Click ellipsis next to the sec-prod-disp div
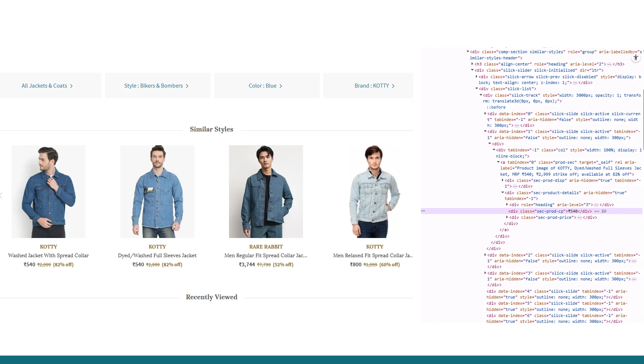Screen dimensions: 644x364 click(515, 186)
